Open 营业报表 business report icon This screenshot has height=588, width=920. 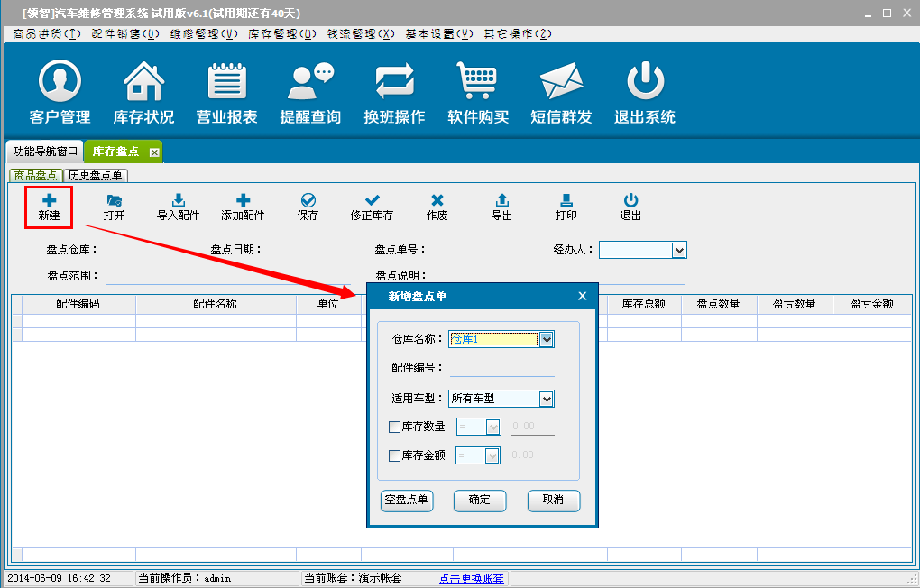227,83
